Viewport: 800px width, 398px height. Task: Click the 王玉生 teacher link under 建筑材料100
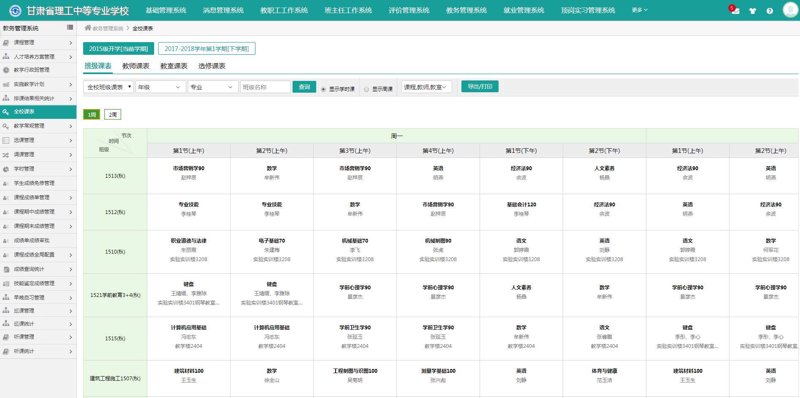[188, 380]
